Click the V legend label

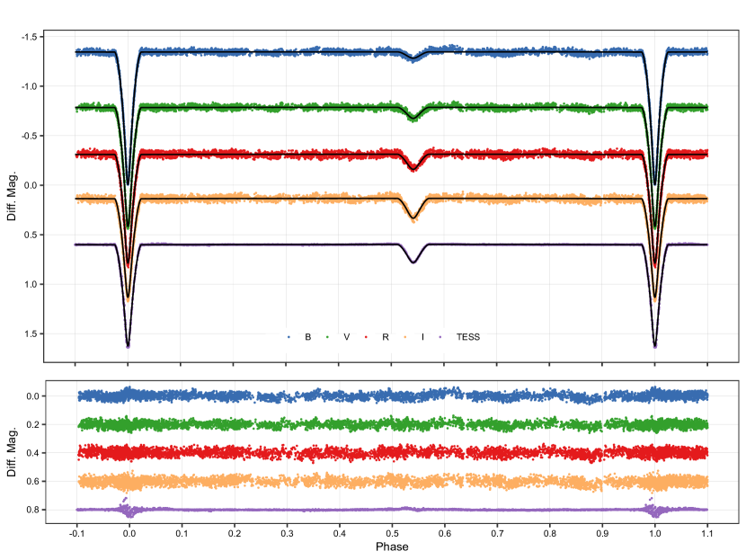point(346,337)
